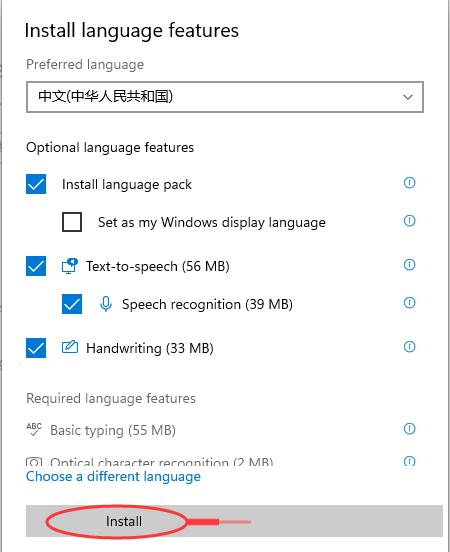Click the dropdown chevron arrow

click(408, 97)
